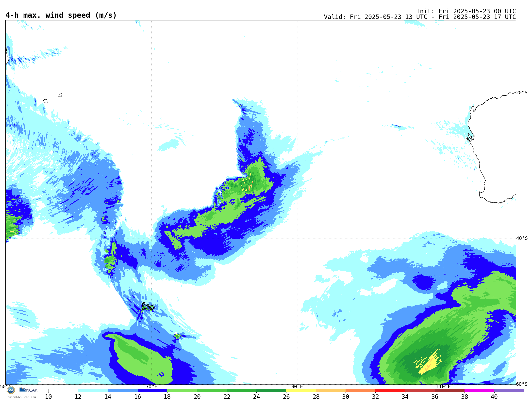The height and width of the screenshot is (400, 532).
Task: Select the white 10–12 colorbar swatch
Action: [63, 391]
